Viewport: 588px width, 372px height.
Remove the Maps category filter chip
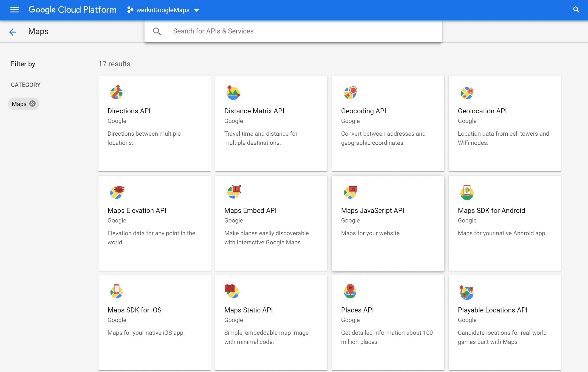tap(32, 104)
